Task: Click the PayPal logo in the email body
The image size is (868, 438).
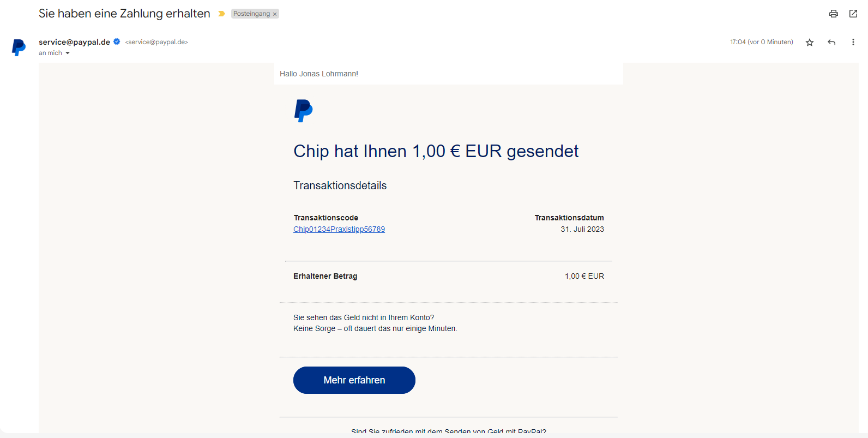Action: pos(303,111)
